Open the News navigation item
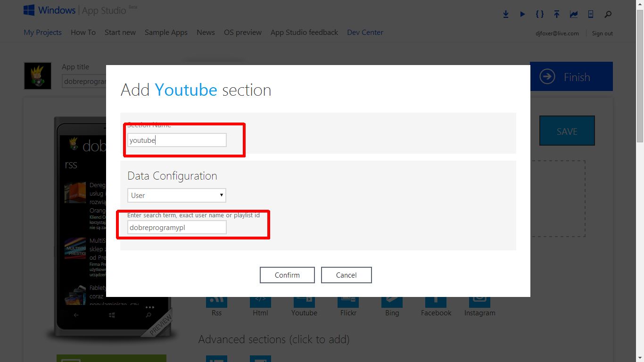 coord(206,33)
